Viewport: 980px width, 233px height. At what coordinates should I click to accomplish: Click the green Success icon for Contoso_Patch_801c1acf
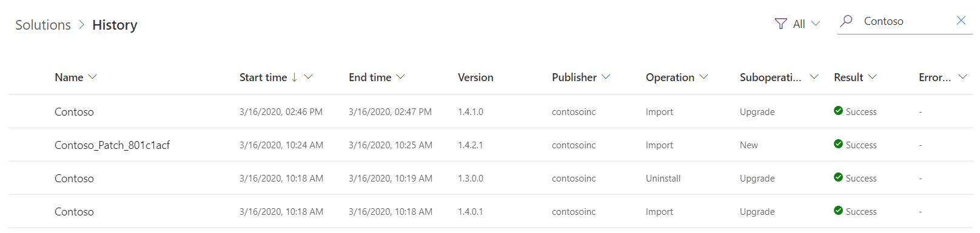click(x=838, y=144)
